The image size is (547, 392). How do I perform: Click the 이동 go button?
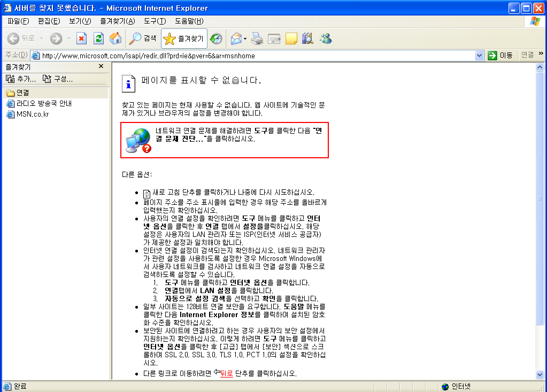click(500, 56)
